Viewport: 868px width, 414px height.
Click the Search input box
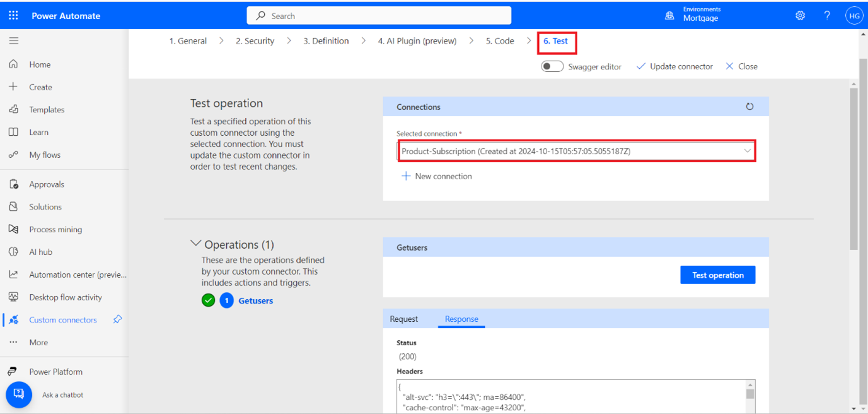tap(379, 16)
